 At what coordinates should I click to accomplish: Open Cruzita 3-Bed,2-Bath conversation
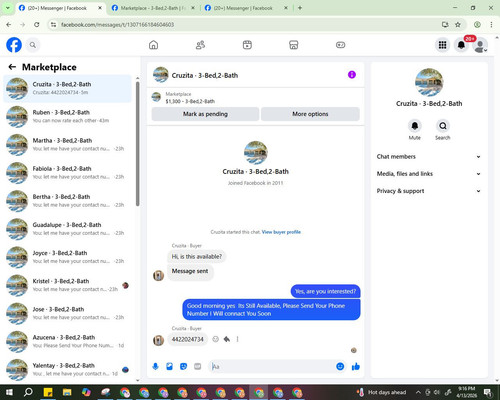tap(67, 88)
